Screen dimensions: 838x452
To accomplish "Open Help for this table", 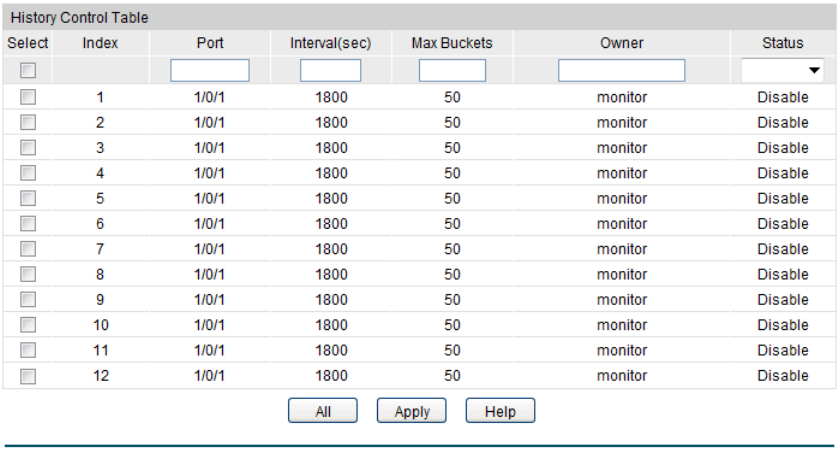I will (x=500, y=411).
